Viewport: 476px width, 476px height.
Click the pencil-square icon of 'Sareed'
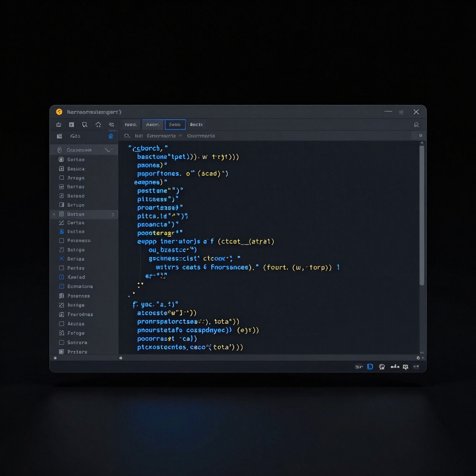(61, 196)
